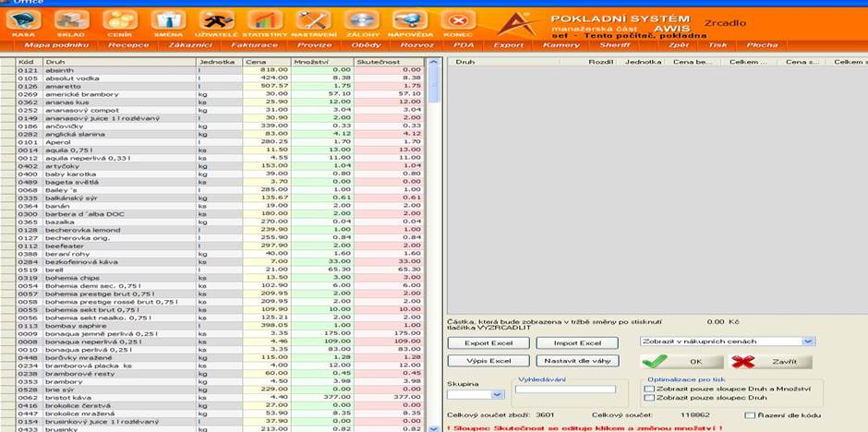This screenshot has width=868, height=432.
Task: Open the Rozvoz menu item
Action: click(x=417, y=45)
